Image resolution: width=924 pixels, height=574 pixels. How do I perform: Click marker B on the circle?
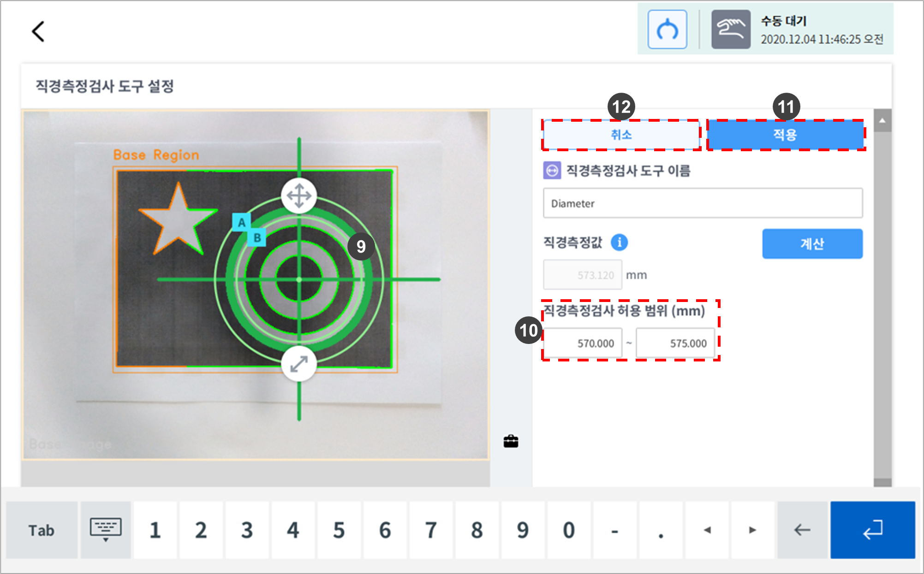pos(257,238)
